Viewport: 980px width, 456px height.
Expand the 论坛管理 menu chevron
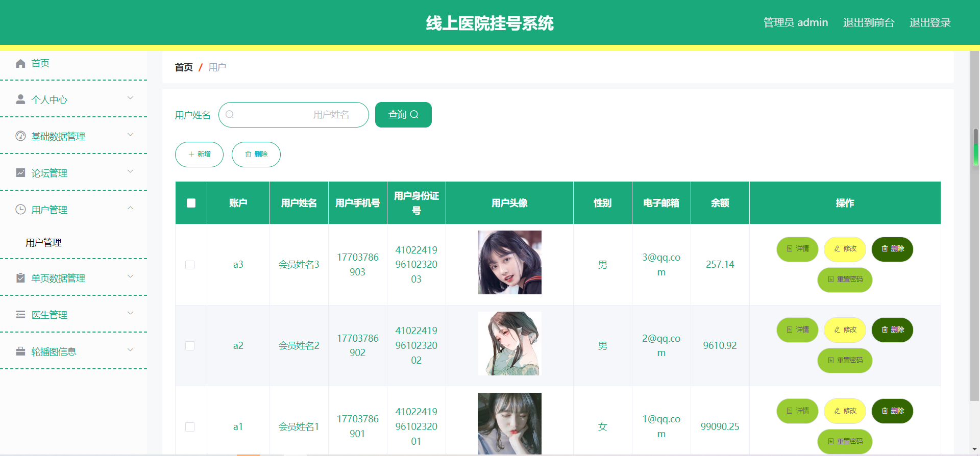pyautogui.click(x=130, y=171)
